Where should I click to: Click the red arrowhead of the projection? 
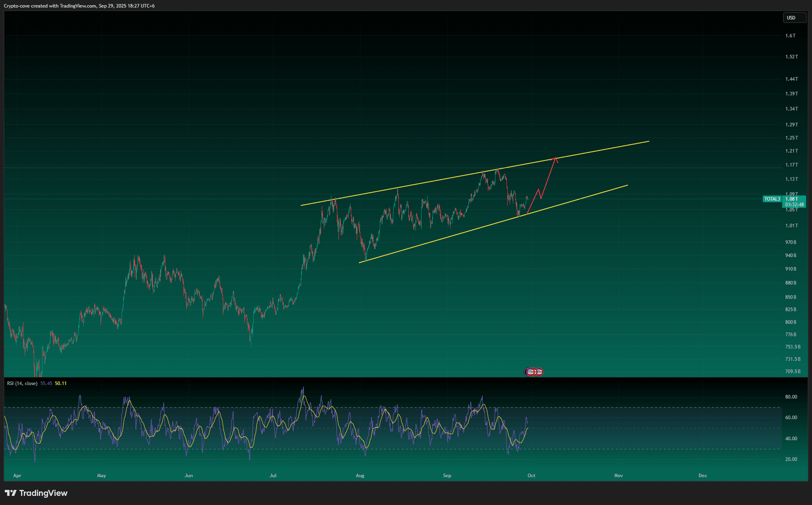tap(555, 159)
